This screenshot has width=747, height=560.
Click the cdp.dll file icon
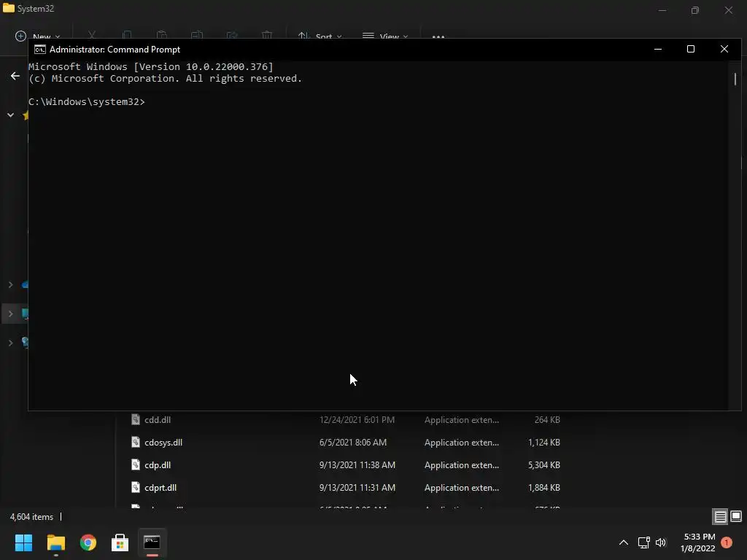[136, 464]
